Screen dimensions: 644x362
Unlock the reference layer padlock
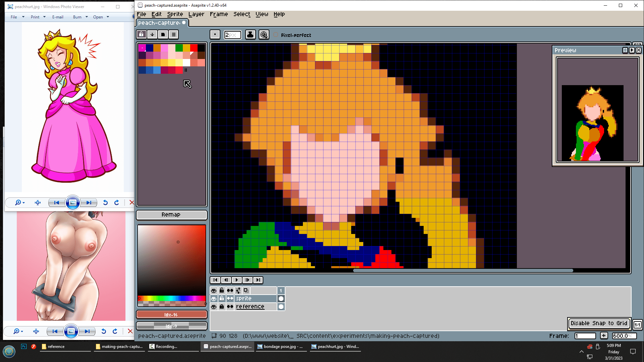(222, 307)
